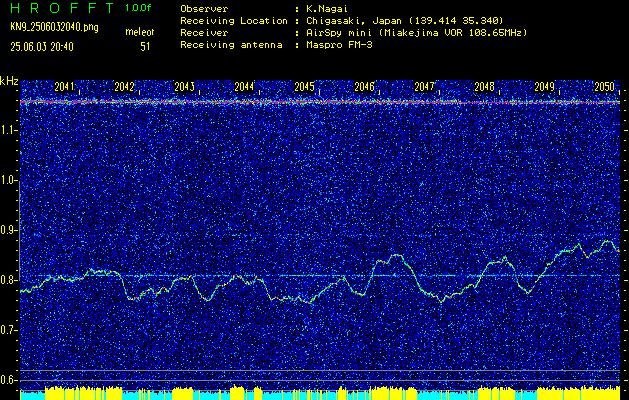Viewport: 629px width, 400px height.
Task: Click the 2042 time marker
Action: [124, 87]
